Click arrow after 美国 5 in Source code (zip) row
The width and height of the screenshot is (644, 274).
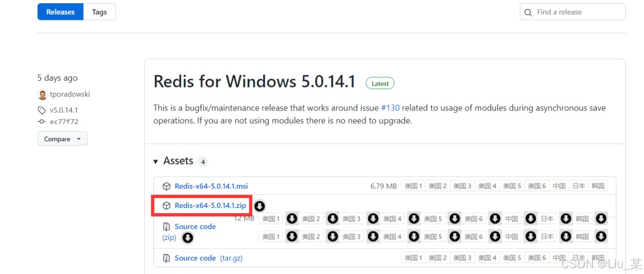[454, 236]
